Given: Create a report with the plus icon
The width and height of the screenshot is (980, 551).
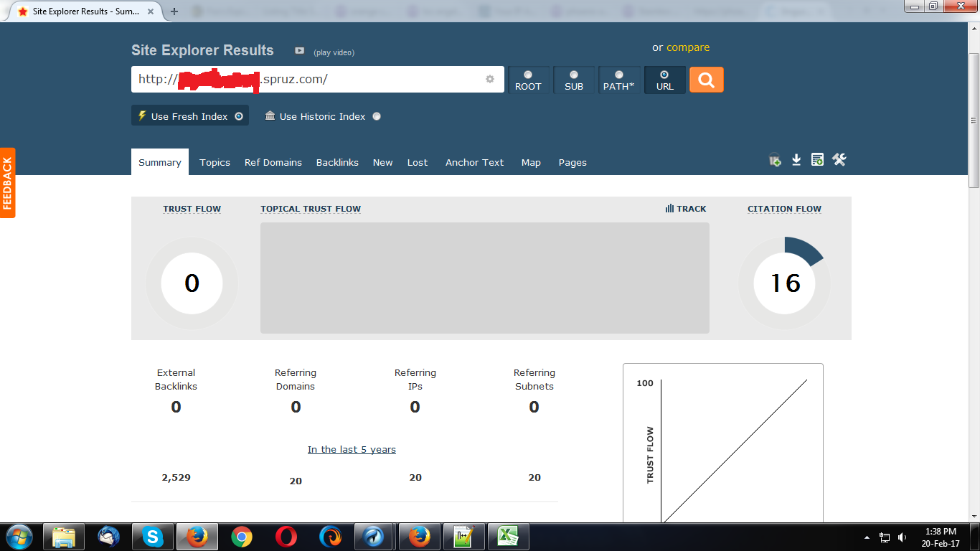Looking at the screenshot, I should 817,160.
